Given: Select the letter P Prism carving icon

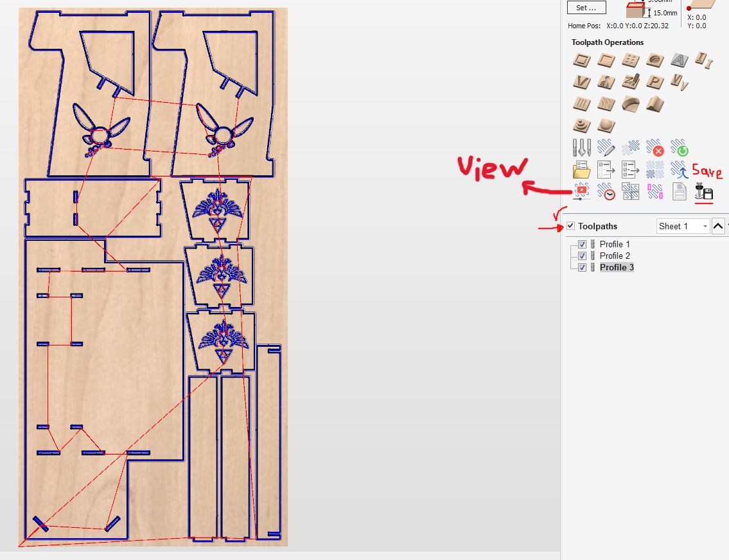Looking at the screenshot, I should (x=654, y=82).
